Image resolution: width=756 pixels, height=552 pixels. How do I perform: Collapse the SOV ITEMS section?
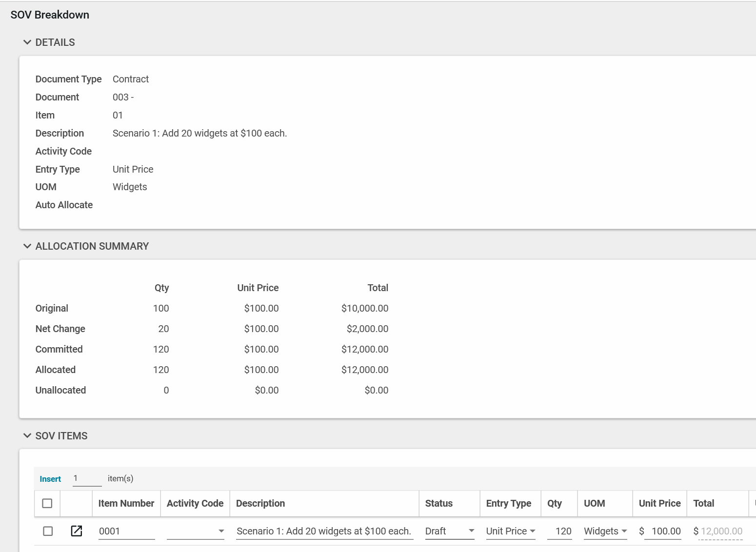point(27,436)
